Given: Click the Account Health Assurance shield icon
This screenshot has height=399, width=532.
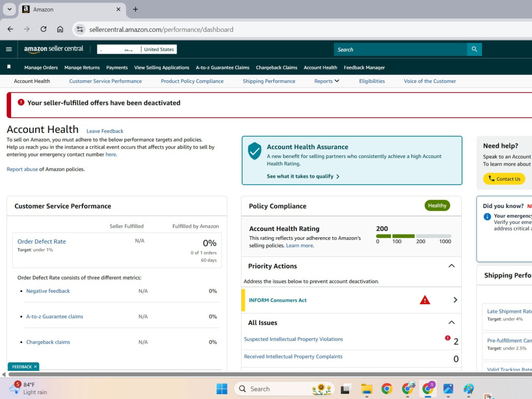Looking at the screenshot, I should click(x=254, y=151).
